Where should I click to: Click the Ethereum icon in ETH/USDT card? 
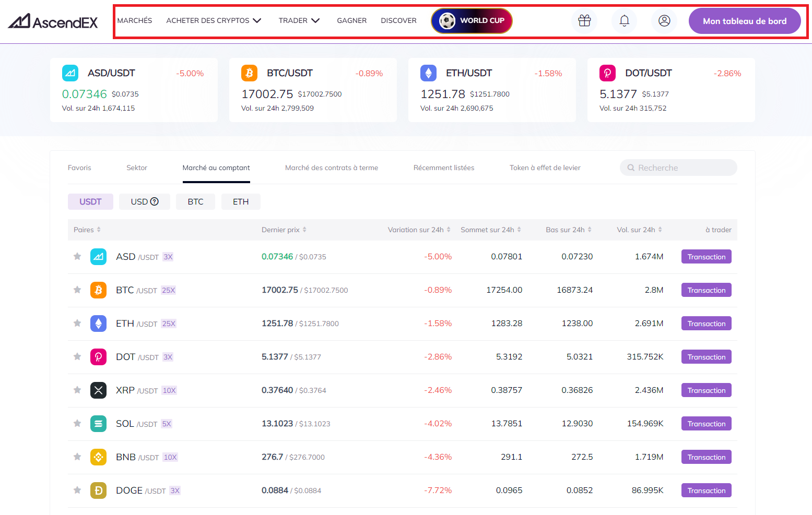(428, 73)
